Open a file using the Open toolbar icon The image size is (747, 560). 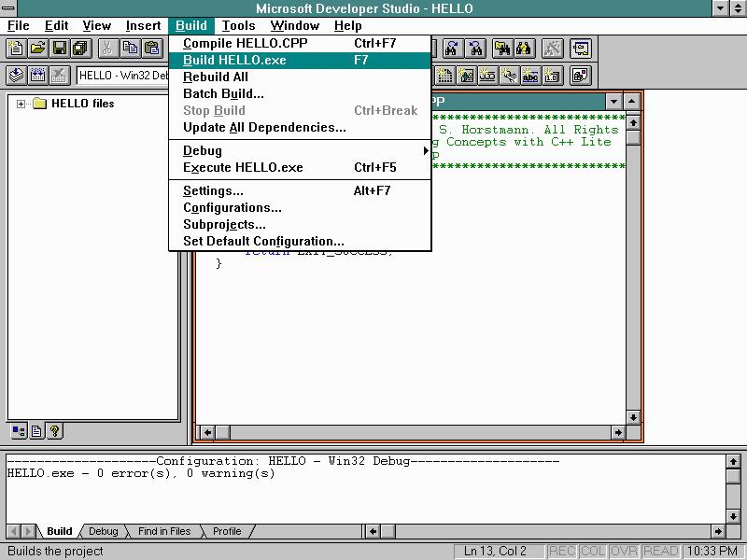[36, 48]
